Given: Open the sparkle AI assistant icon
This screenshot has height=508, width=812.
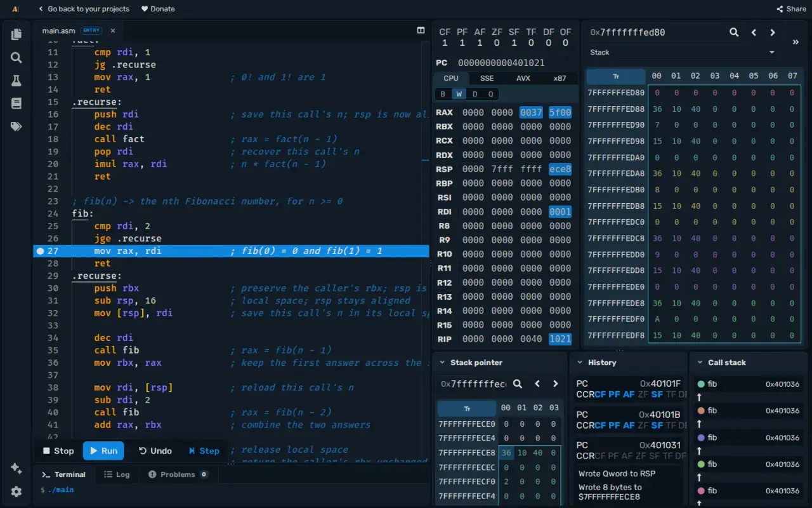Looking at the screenshot, I should pyautogui.click(x=16, y=469).
